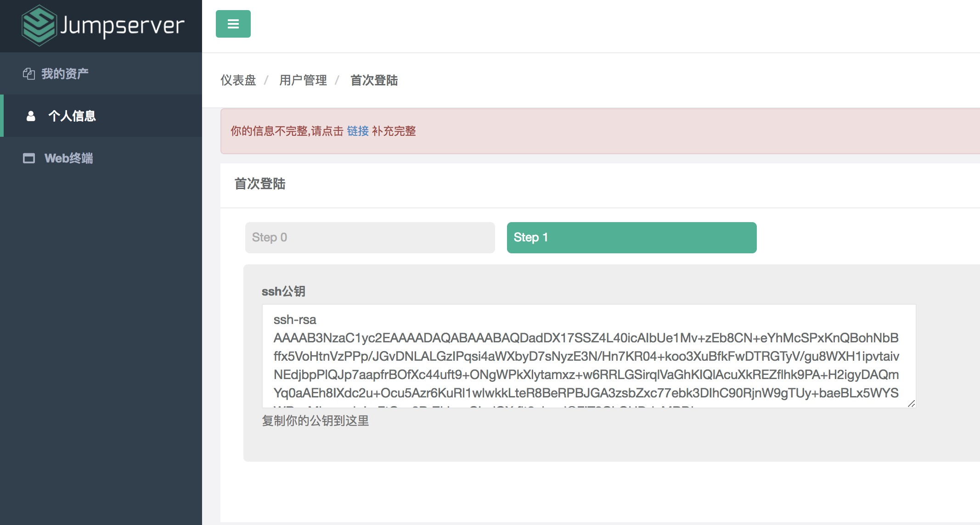Choose Web终端 in the sidebar
Viewport: 980px width, 525px height.
(69, 158)
